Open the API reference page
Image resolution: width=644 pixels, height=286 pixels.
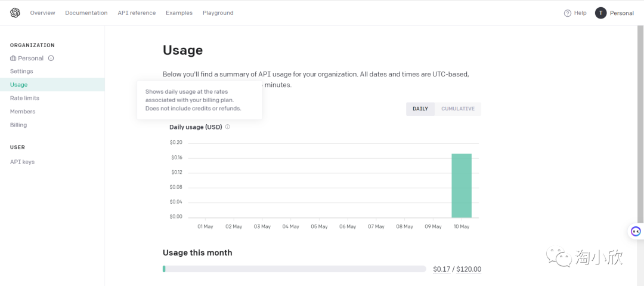137,13
